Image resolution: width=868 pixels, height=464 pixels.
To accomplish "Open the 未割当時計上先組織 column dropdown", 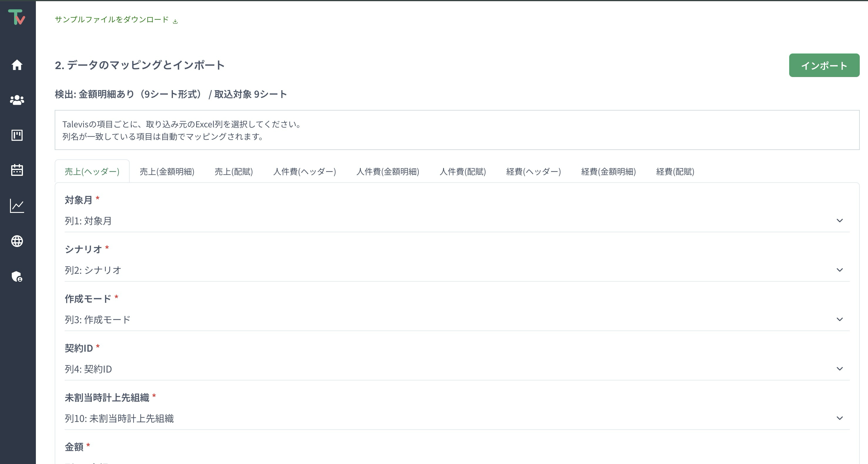I will pos(457,418).
